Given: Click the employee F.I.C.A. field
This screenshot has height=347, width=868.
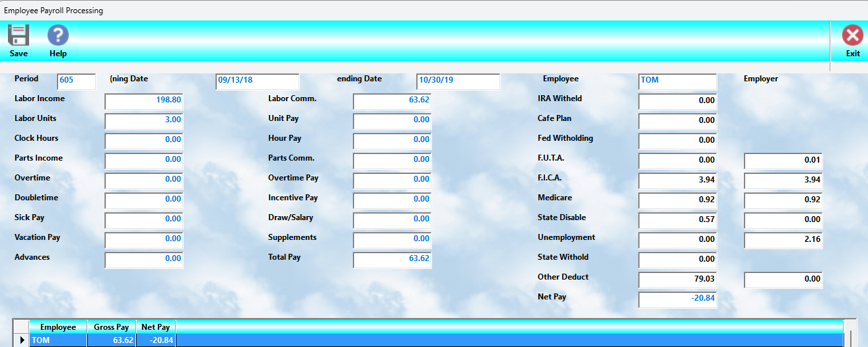Looking at the screenshot, I should [678, 181].
